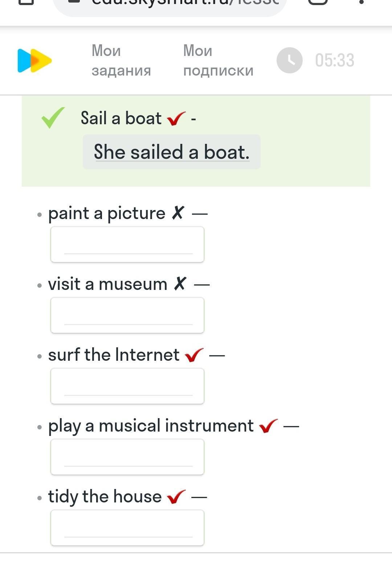Click red check mark after 'tidy the house'
Screen dimensions: 392x570
176,497
